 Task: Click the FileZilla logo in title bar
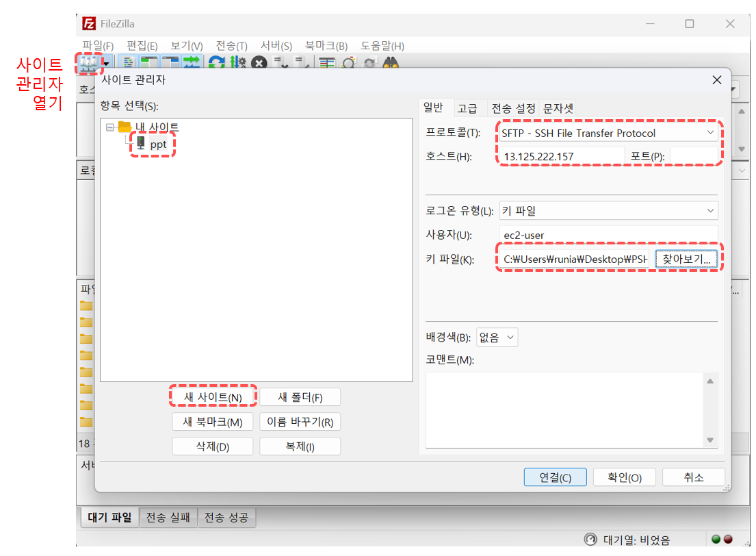pyautogui.click(x=89, y=24)
